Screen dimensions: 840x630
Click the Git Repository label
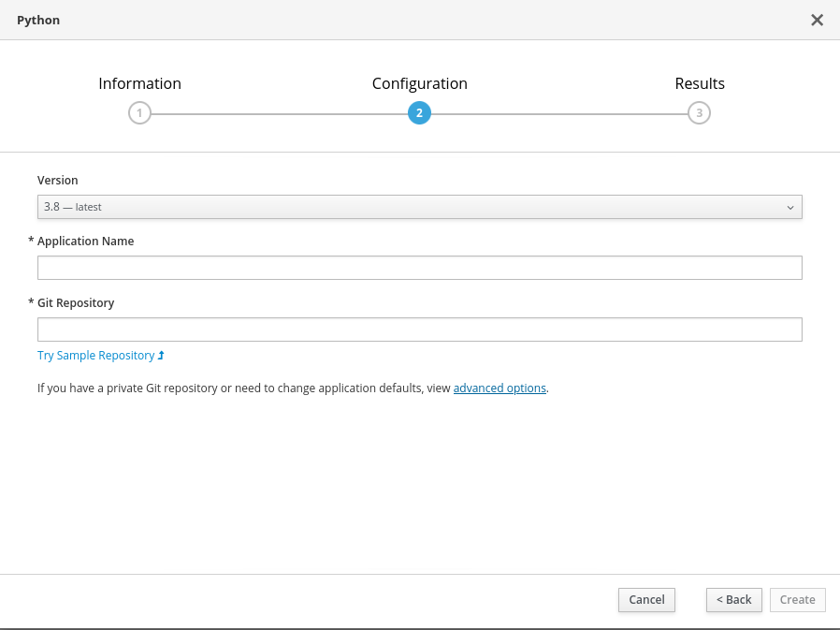(x=76, y=303)
